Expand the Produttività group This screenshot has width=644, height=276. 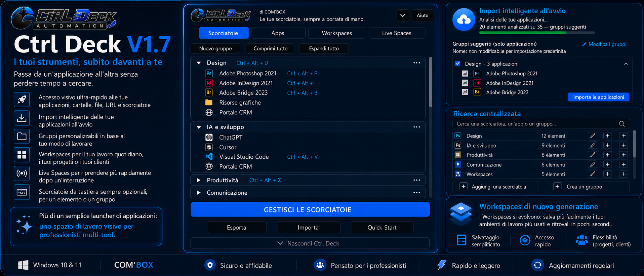click(x=199, y=180)
